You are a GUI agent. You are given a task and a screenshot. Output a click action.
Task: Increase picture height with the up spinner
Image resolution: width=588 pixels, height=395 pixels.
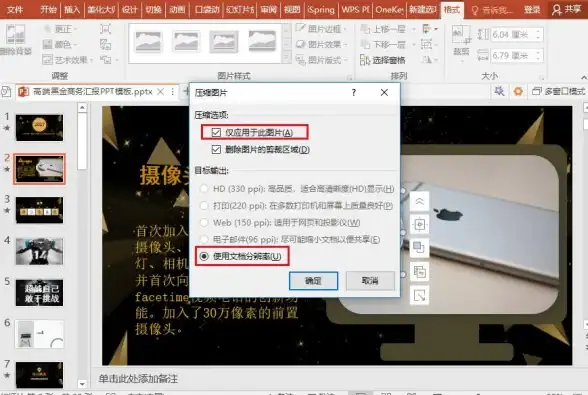tap(538, 31)
